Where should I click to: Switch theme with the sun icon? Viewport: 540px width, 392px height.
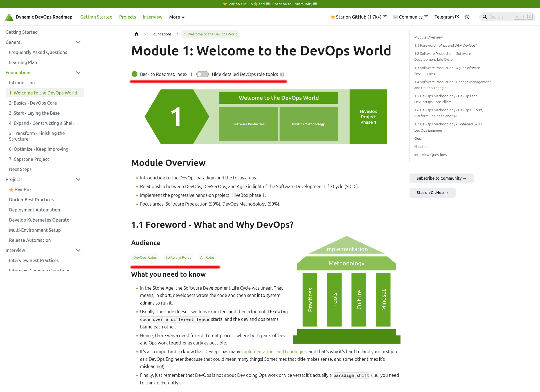click(x=467, y=17)
